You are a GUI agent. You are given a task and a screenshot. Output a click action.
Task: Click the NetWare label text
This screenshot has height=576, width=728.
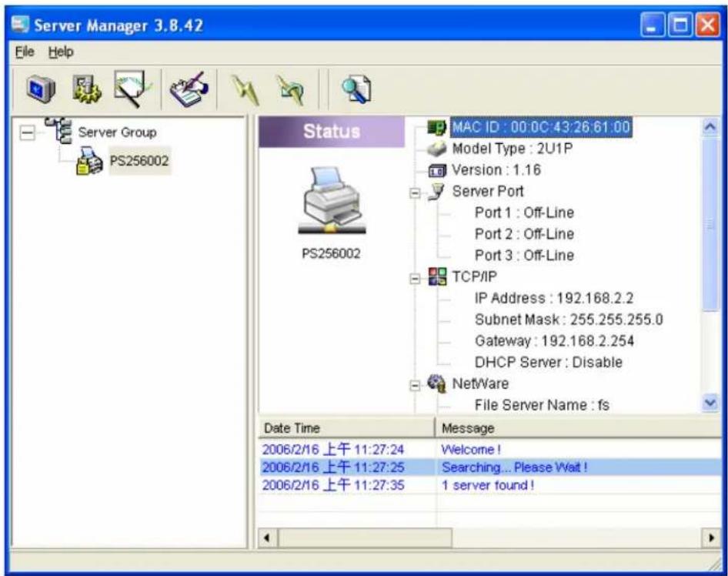point(480,383)
